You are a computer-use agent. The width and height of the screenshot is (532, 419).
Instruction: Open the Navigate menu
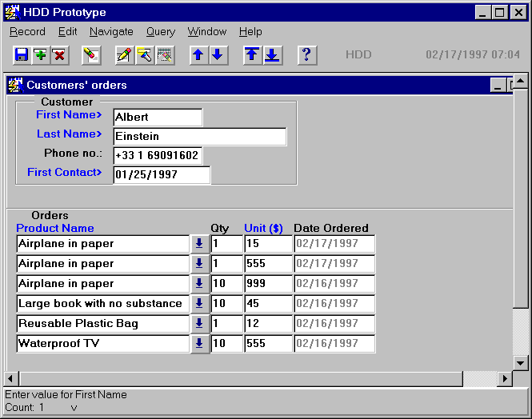coord(111,32)
